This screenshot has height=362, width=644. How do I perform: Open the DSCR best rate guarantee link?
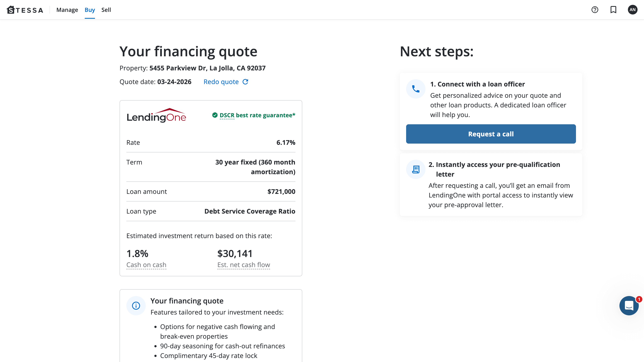257,115
